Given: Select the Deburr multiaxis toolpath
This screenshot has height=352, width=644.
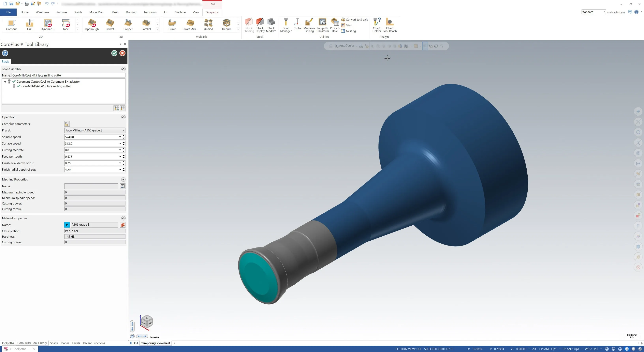Looking at the screenshot, I should [x=226, y=24].
